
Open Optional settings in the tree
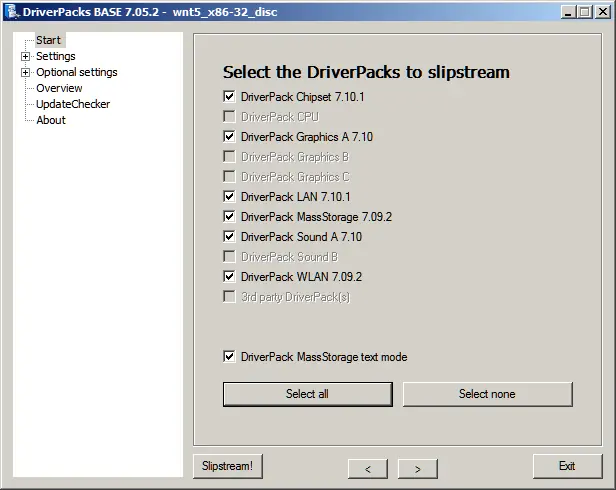point(77,72)
